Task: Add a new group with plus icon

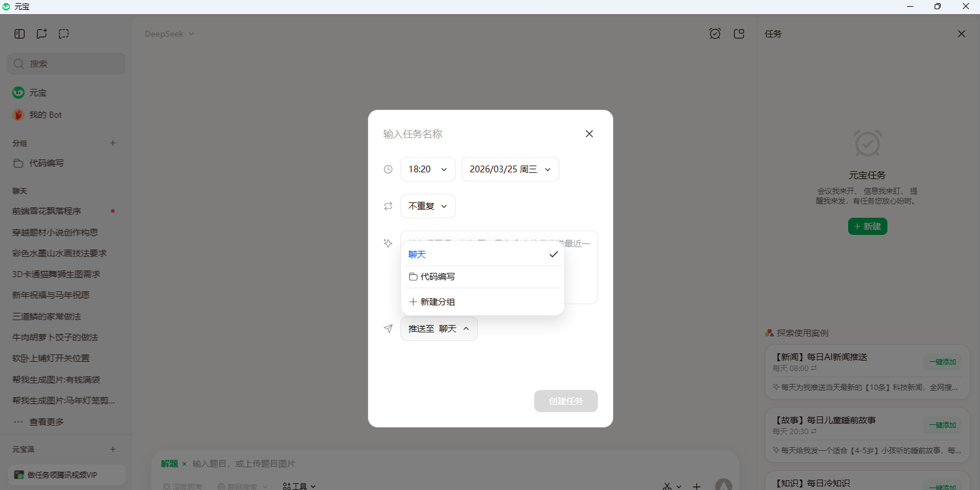Action: [x=113, y=143]
